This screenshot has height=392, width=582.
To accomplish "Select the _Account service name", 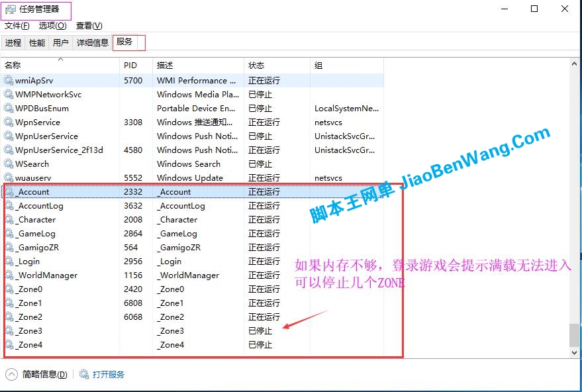I will pos(32,191).
